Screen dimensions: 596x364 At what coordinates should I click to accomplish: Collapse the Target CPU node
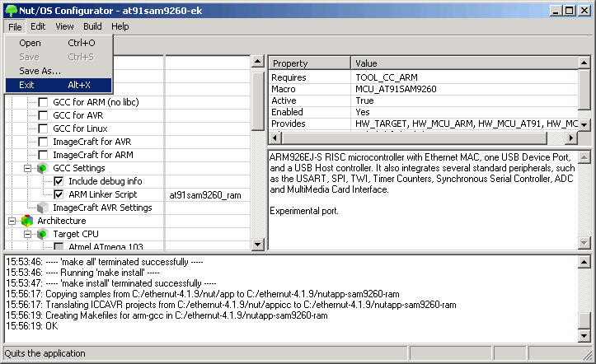point(27,234)
